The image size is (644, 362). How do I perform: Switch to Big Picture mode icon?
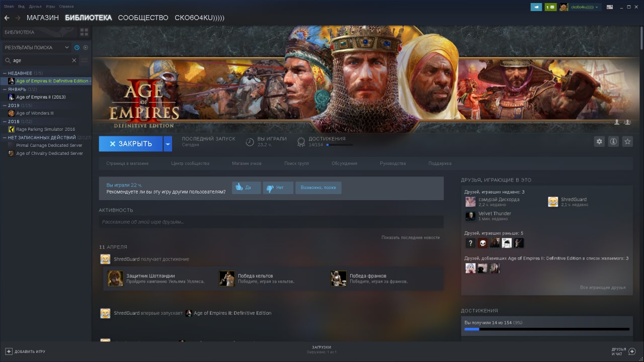tap(610, 7)
